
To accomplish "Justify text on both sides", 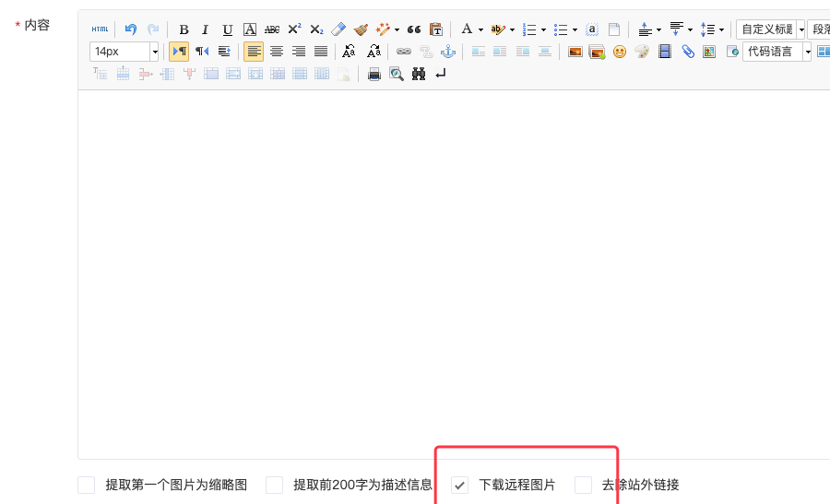I will coord(321,52).
